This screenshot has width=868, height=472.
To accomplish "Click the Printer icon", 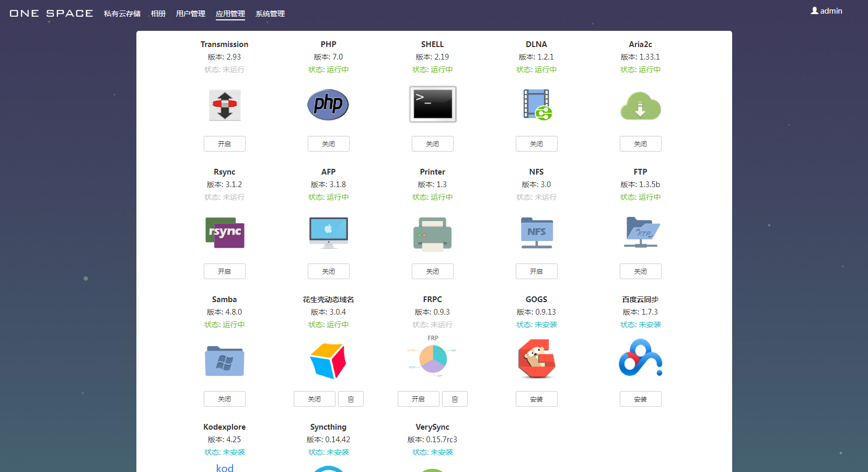I will pos(433,234).
